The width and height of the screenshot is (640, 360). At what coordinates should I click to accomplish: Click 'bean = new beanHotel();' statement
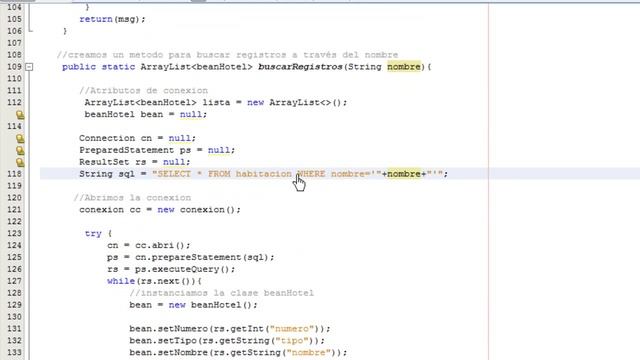pos(193,305)
